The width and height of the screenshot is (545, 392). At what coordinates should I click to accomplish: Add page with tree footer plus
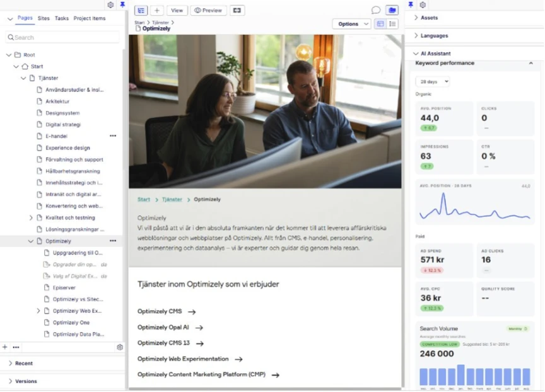point(5,347)
